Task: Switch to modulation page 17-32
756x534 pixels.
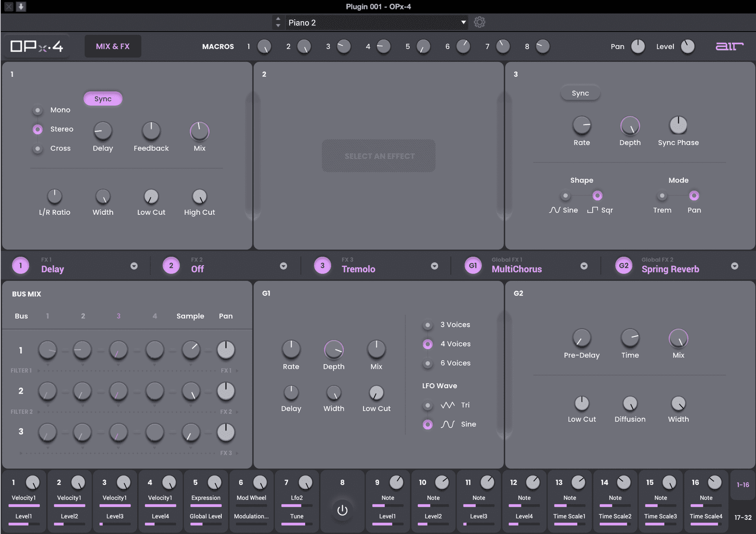Action: [743, 517]
